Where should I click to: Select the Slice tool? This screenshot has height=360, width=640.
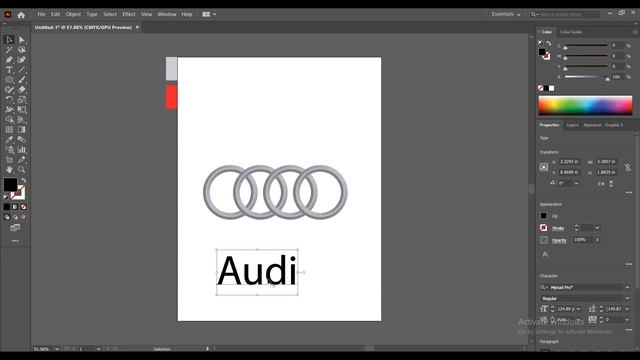pyautogui.click(x=22, y=160)
